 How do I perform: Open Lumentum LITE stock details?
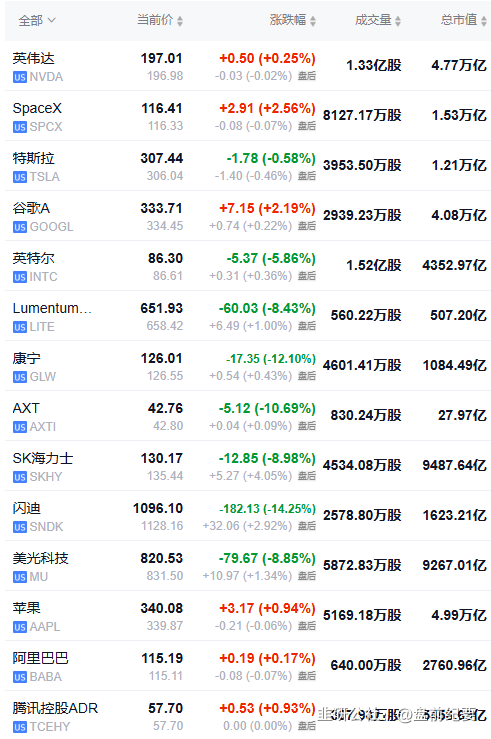pyautogui.click(x=248, y=316)
